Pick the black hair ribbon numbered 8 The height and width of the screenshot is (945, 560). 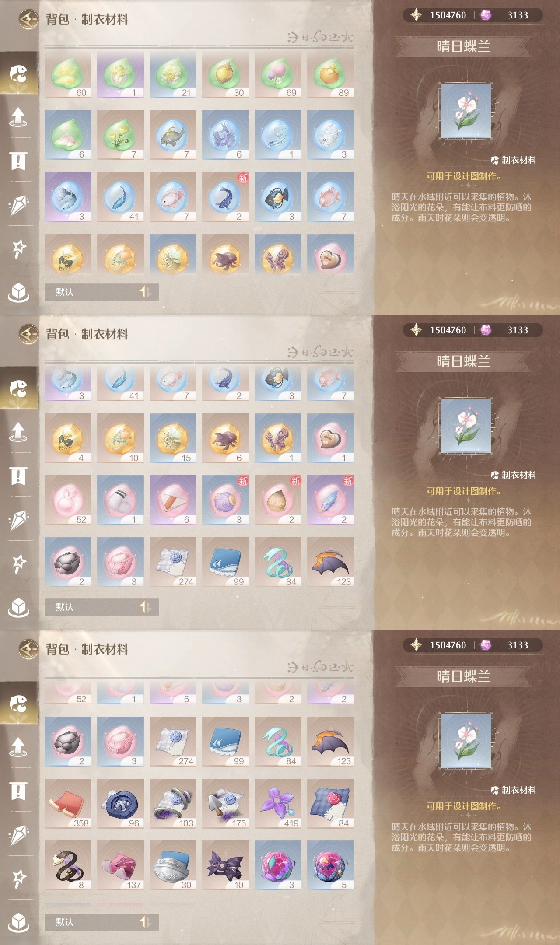coord(68,865)
